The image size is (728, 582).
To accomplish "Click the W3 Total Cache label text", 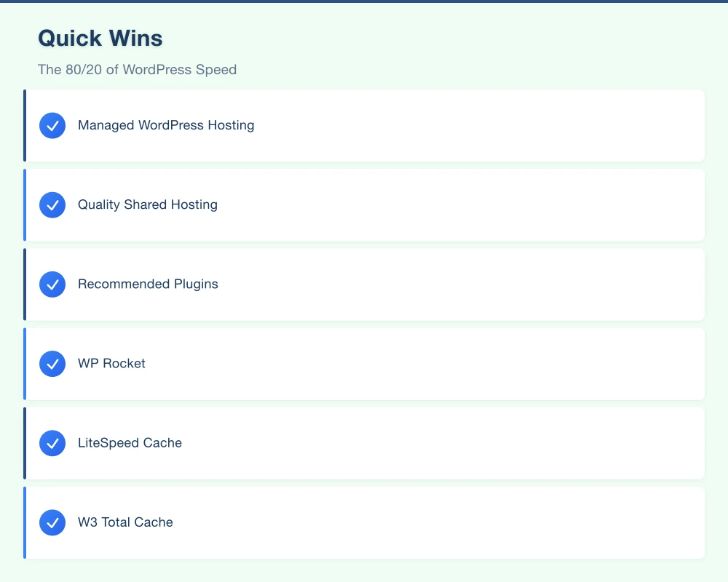I will click(125, 522).
